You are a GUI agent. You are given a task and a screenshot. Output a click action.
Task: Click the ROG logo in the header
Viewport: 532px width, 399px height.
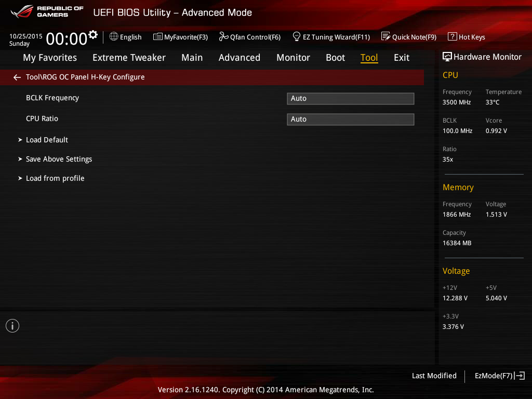22,11
